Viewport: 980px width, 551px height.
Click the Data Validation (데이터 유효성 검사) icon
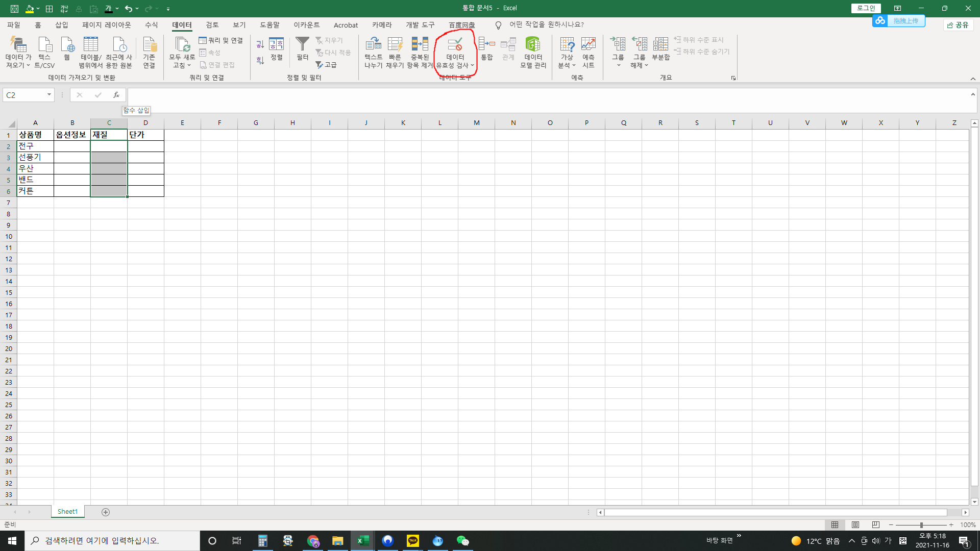click(x=455, y=45)
